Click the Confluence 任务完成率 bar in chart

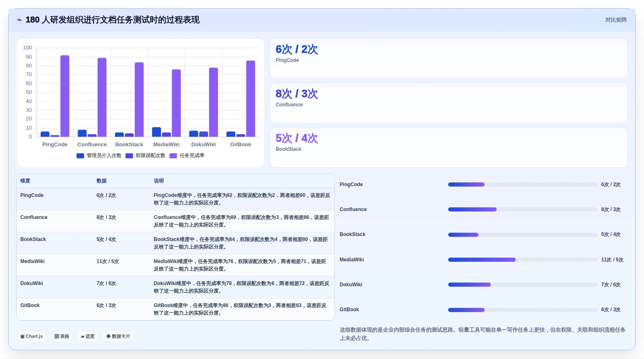102,97
